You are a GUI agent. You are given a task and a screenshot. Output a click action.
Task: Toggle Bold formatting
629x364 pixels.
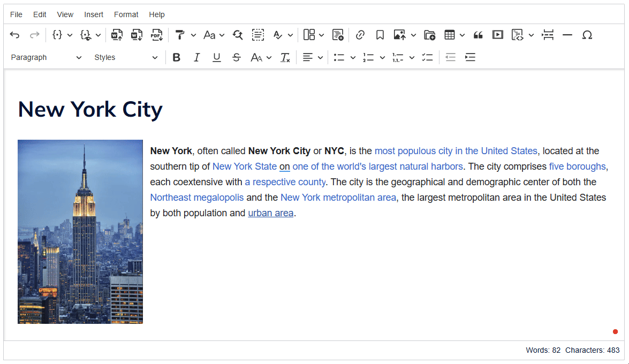(177, 58)
